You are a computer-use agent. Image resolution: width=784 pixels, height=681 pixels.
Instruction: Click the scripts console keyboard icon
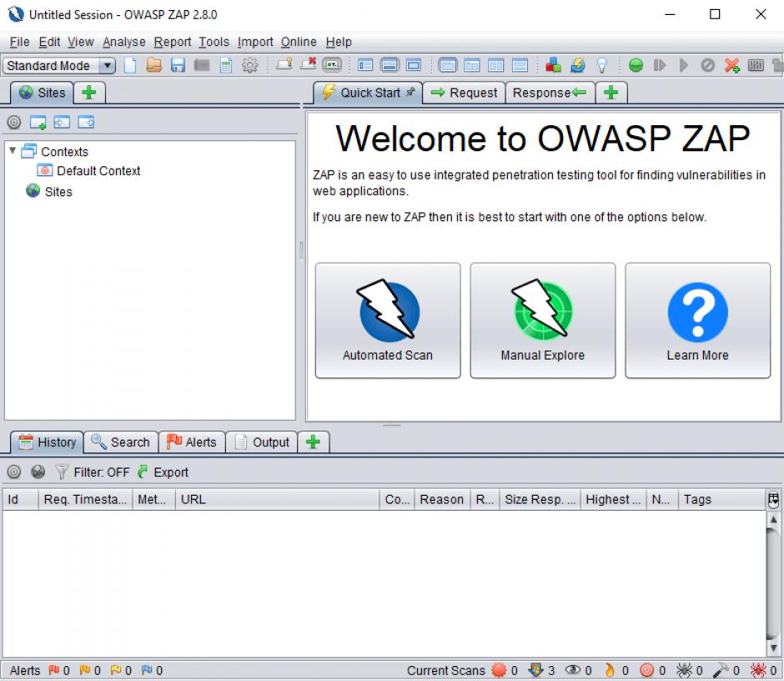[756, 66]
